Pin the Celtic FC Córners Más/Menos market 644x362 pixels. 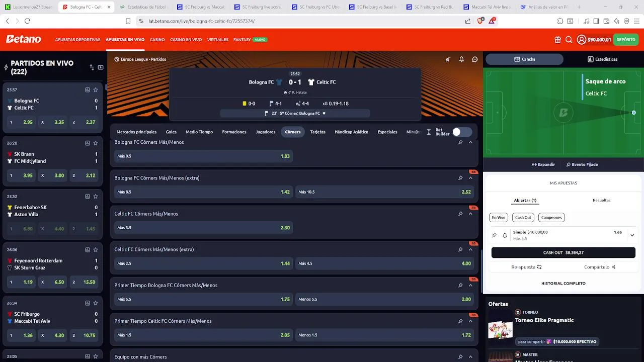460,214
